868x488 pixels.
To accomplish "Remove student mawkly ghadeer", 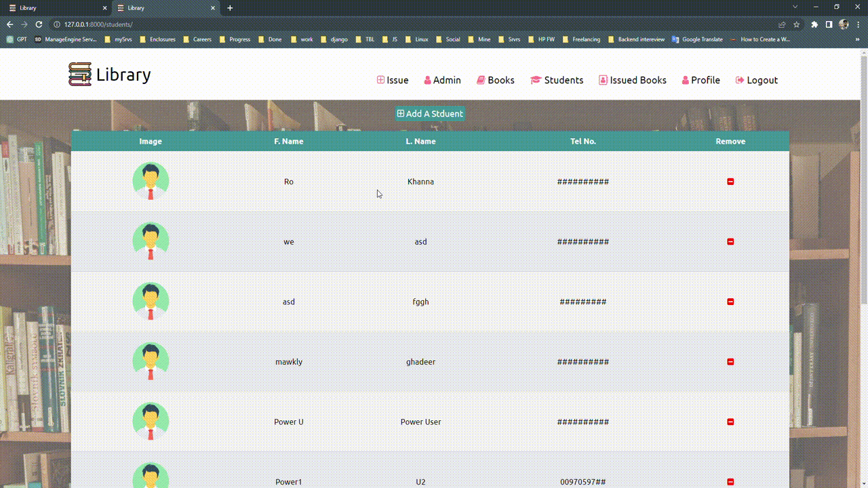I will tap(730, 362).
